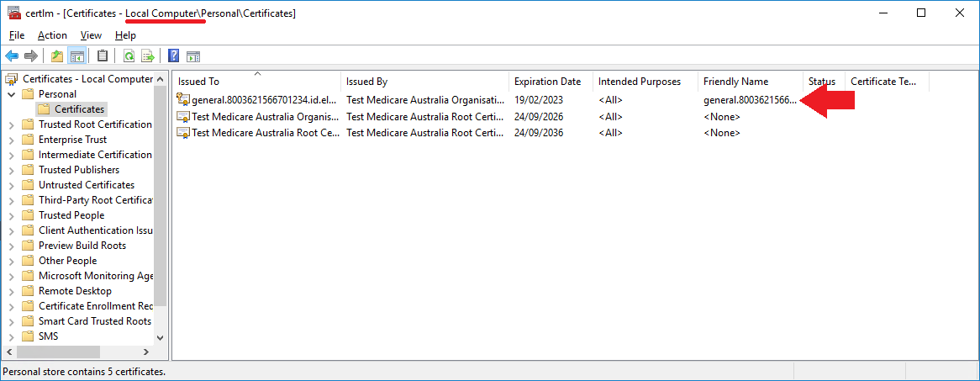Click the Refresh toolbar icon
Viewport: 980px width, 381px height.
point(129,56)
